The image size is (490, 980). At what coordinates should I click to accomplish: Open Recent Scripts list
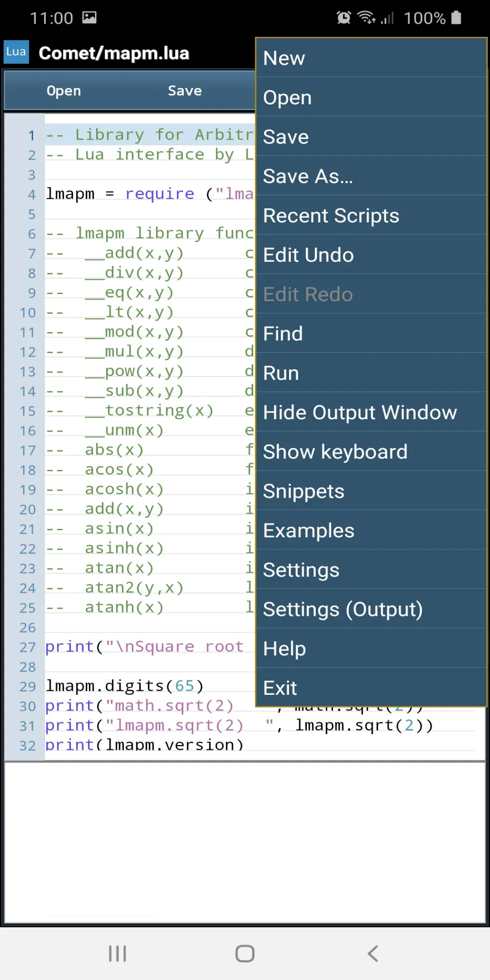[371, 215]
